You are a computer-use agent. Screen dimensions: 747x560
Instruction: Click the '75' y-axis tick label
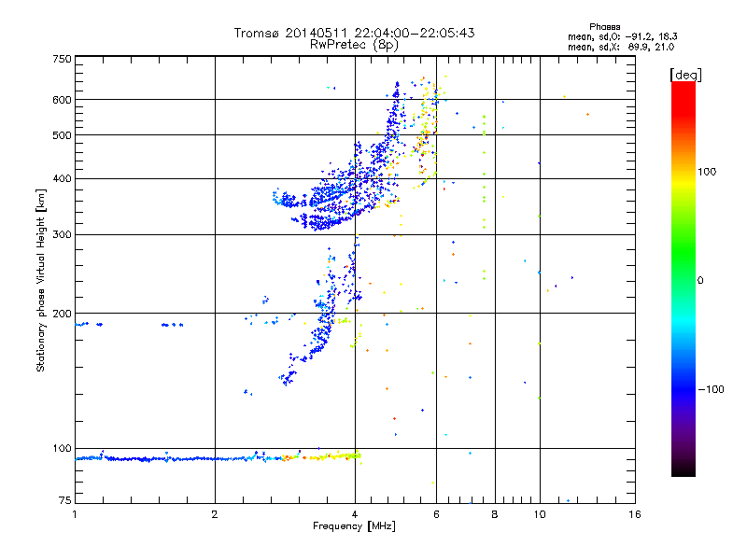65,500
